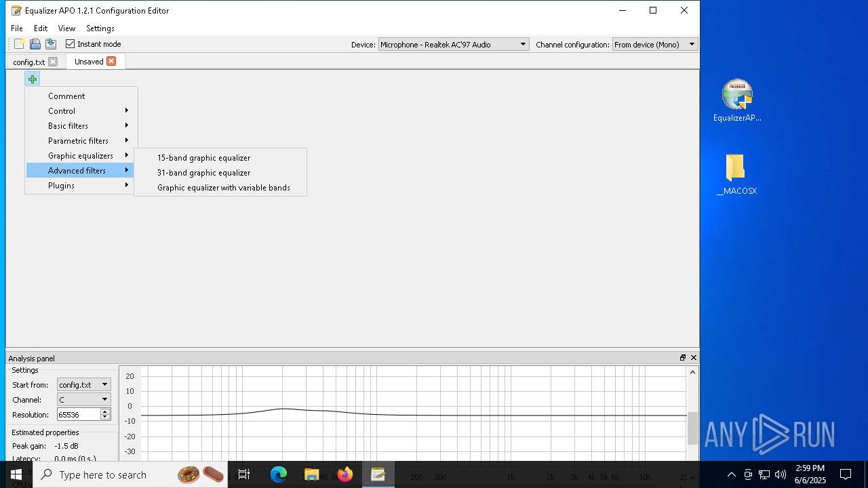The height and width of the screenshot is (488, 868).
Task: Expand the Parametric filters submenu
Action: tap(81, 141)
